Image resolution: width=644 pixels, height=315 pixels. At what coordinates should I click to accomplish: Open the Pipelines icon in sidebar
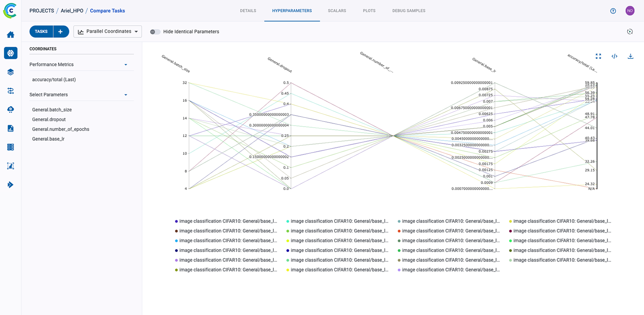11,91
